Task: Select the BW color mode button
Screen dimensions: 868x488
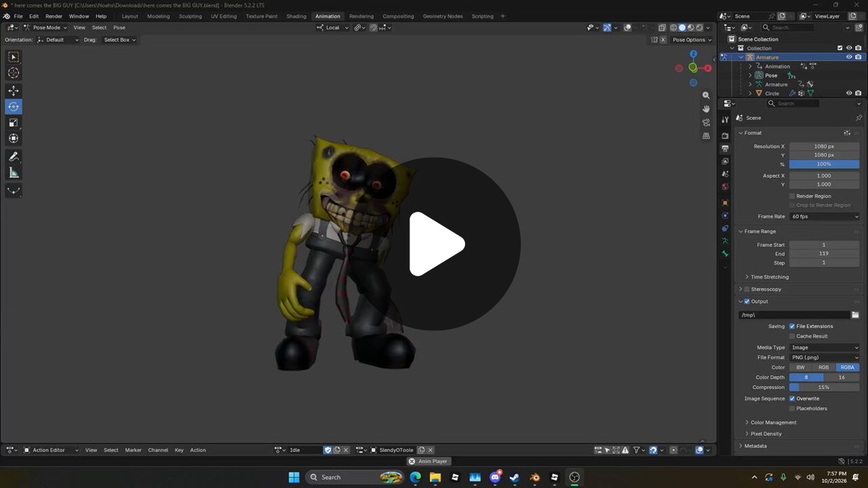Action: click(x=800, y=367)
